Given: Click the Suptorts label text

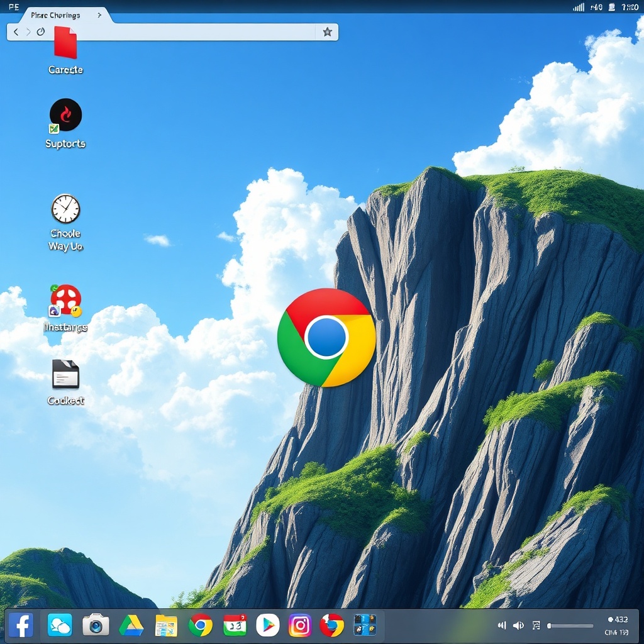Looking at the screenshot, I should click(65, 144).
